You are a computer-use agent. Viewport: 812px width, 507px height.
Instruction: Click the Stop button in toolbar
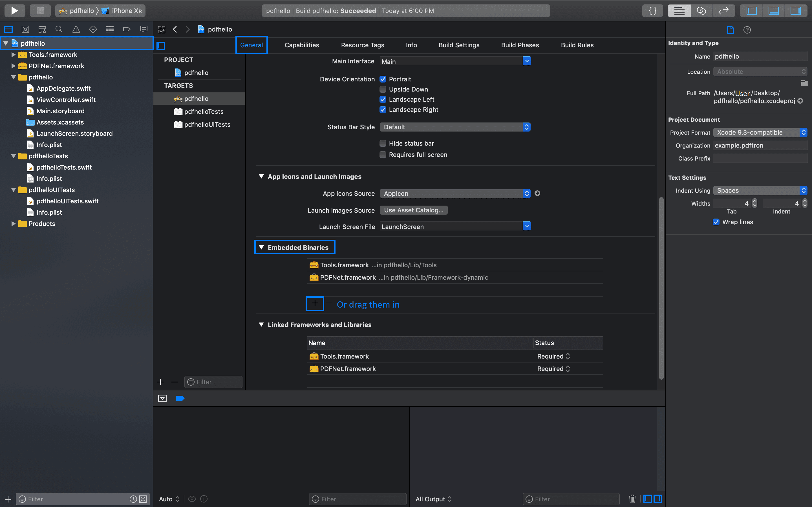pos(40,11)
